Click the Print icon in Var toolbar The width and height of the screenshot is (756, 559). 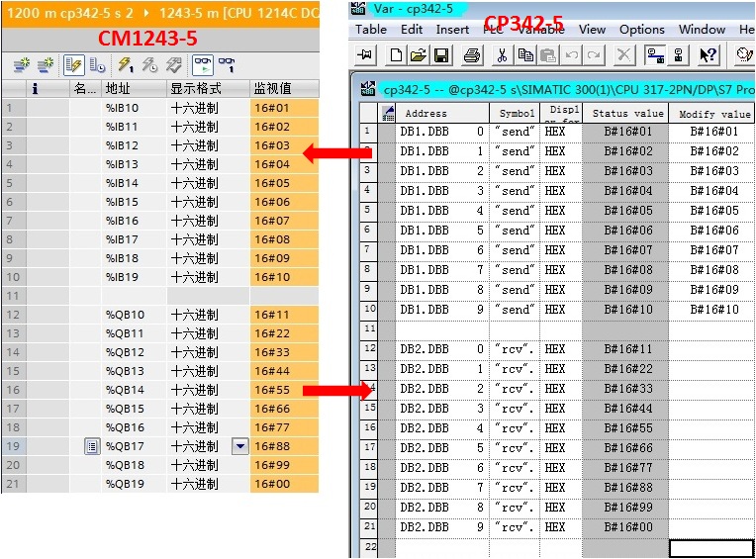[472, 55]
